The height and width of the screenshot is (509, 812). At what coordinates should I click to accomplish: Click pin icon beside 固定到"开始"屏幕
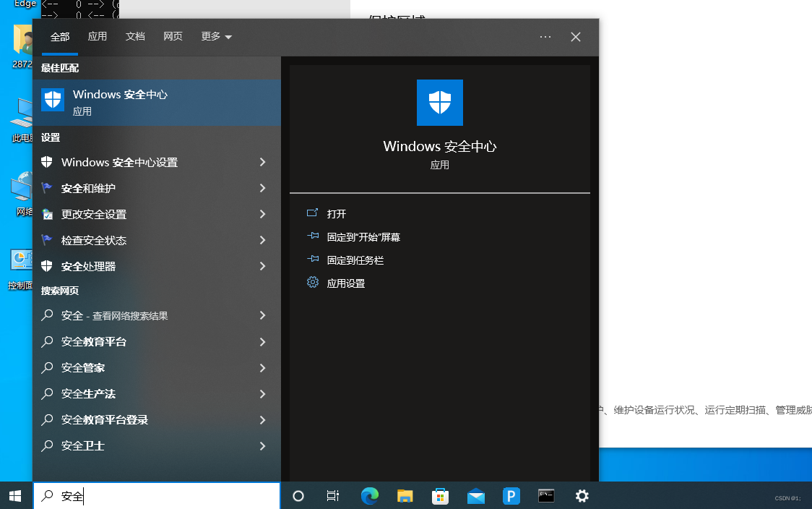click(x=313, y=235)
